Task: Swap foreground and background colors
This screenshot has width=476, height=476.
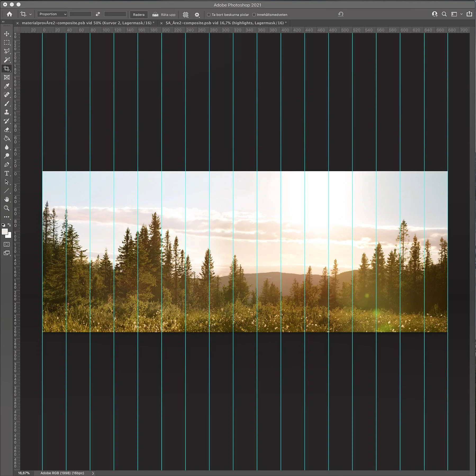Action: [9, 225]
